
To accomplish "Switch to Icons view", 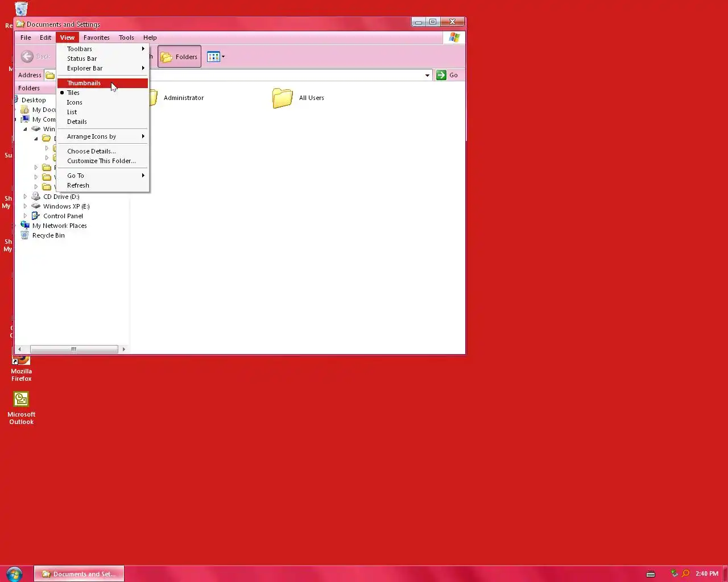I will [102, 102].
